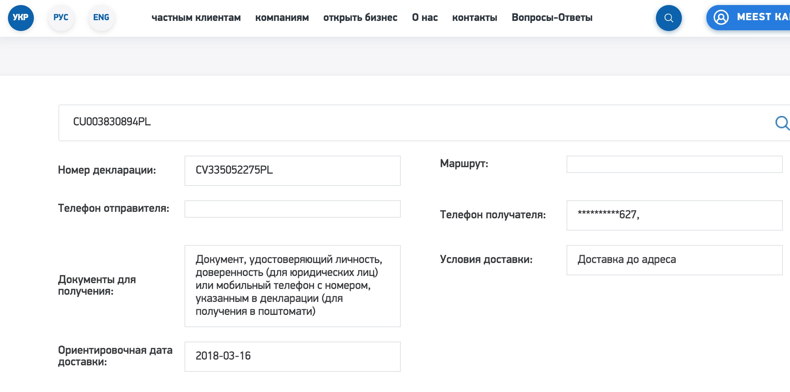Open the частным клиентам menu
This screenshot has width=790, height=392.
(196, 18)
